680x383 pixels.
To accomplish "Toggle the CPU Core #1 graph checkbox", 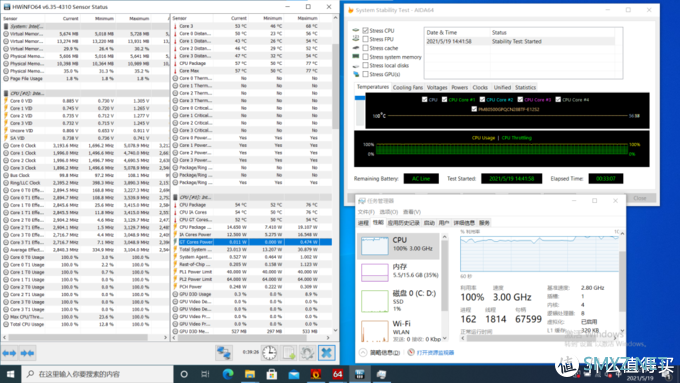I will click(x=445, y=99).
